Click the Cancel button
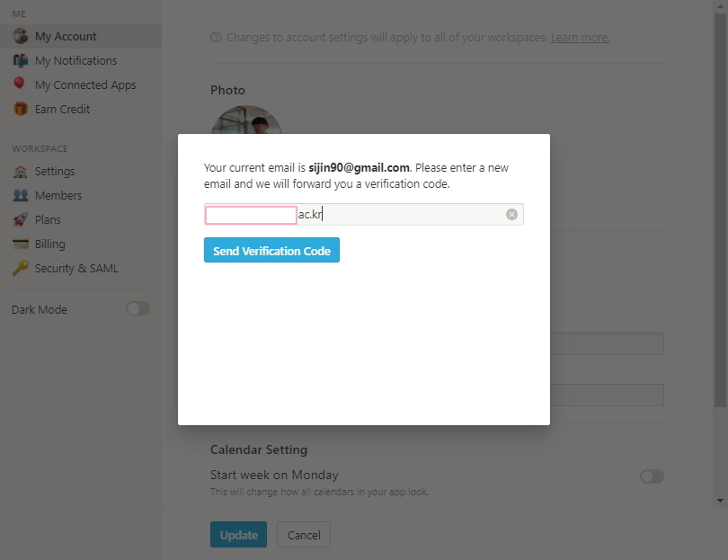This screenshot has width=728, height=560. click(x=304, y=535)
